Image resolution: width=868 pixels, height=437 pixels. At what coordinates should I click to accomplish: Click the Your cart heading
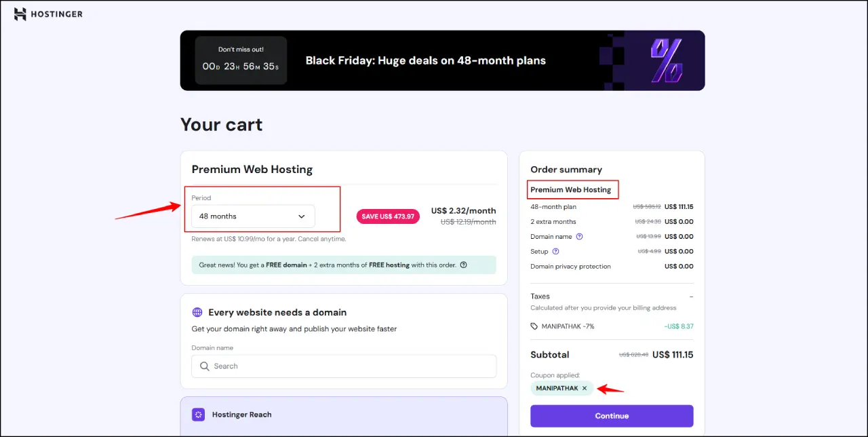[221, 124]
